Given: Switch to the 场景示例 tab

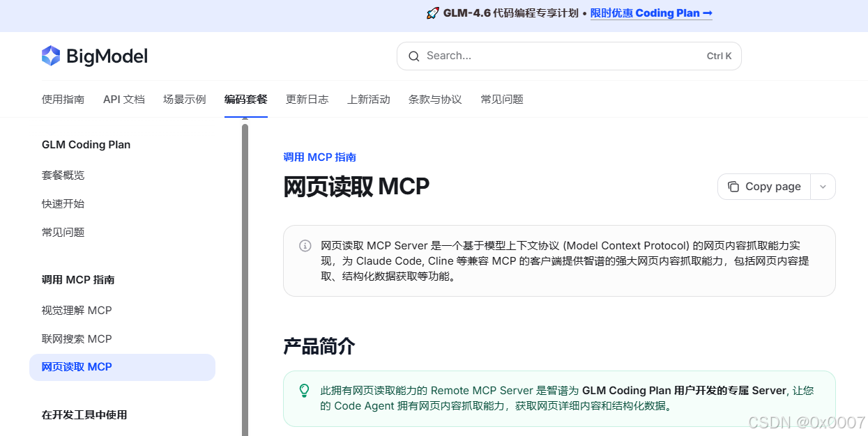Looking at the screenshot, I should pos(185,100).
